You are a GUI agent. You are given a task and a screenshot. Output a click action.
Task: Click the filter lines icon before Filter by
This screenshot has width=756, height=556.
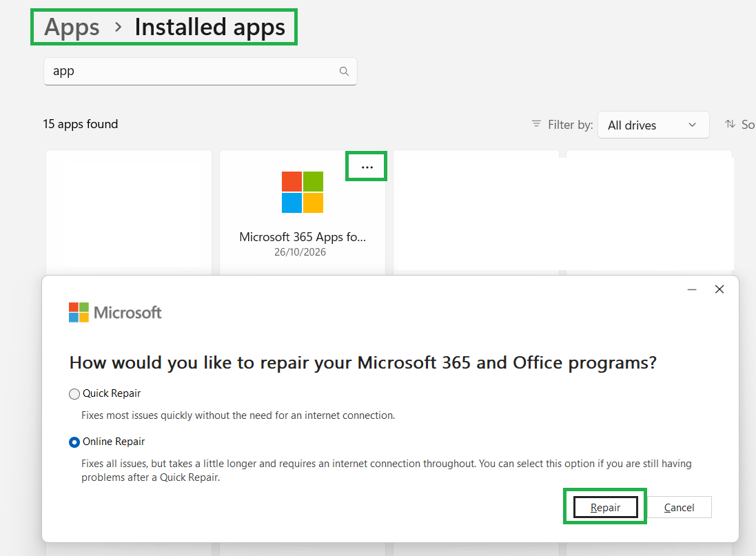click(x=536, y=124)
